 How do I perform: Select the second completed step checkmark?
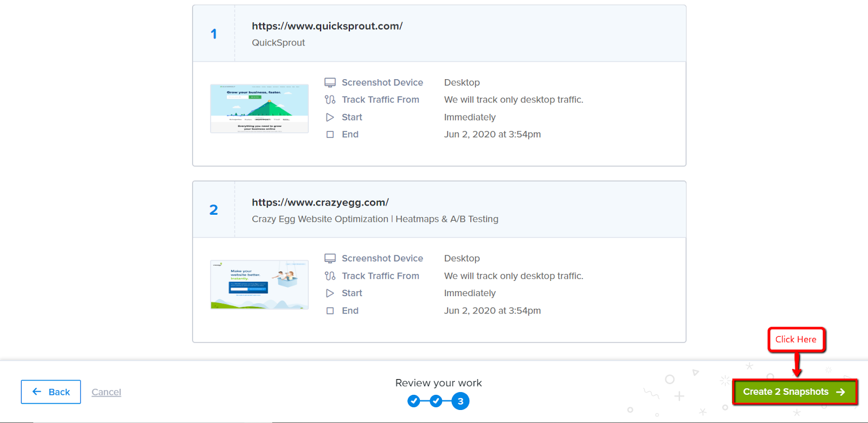[x=436, y=401]
